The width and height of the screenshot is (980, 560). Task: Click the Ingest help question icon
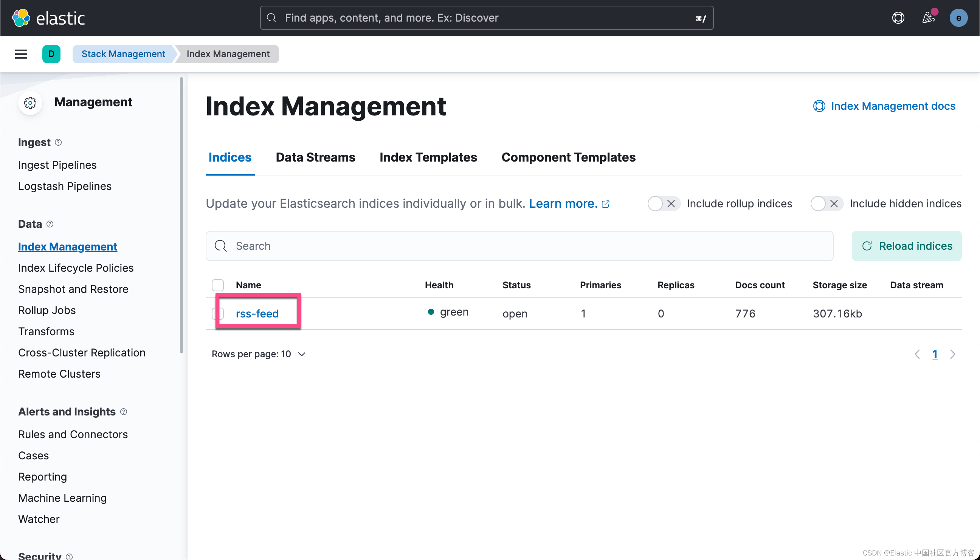(59, 142)
